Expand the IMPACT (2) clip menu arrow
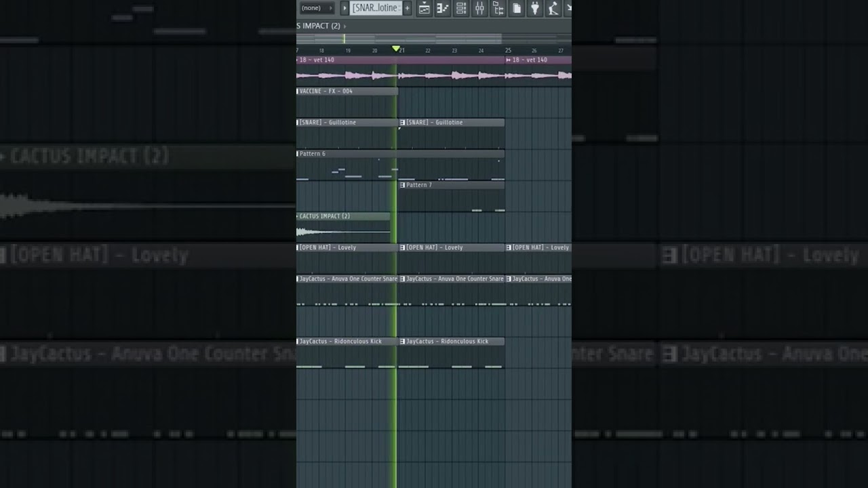 pos(344,26)
